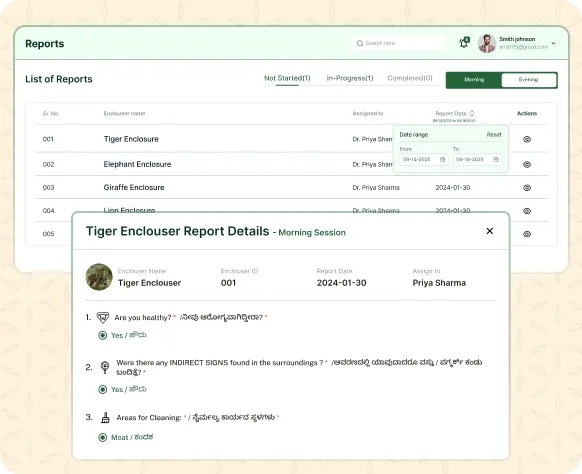The height and width of the screenshot is (474, 582).
Task: Select the Moat radio option
Action: pos(102,437)
